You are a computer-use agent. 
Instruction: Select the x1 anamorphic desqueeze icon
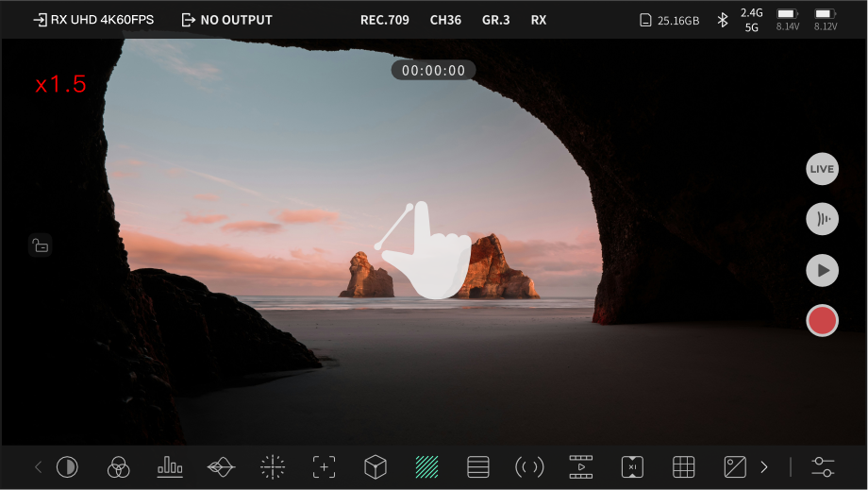pos(632,467)
